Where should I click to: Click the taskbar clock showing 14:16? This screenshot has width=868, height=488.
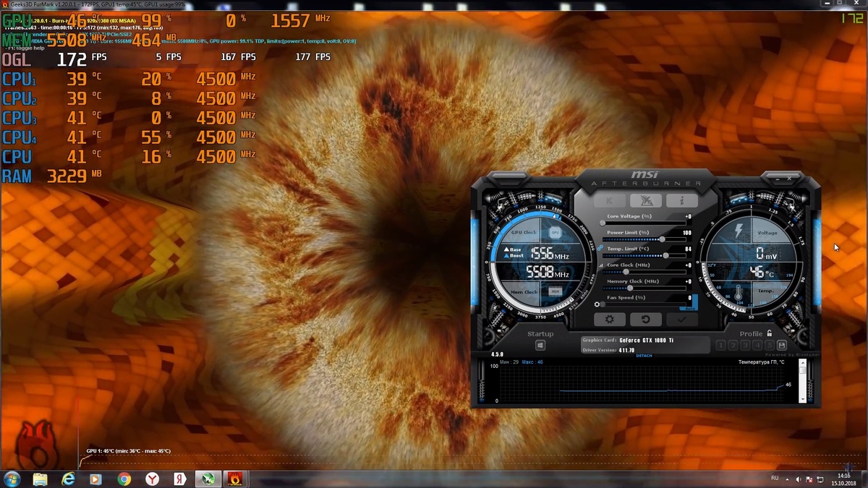(x=844, y=479)
